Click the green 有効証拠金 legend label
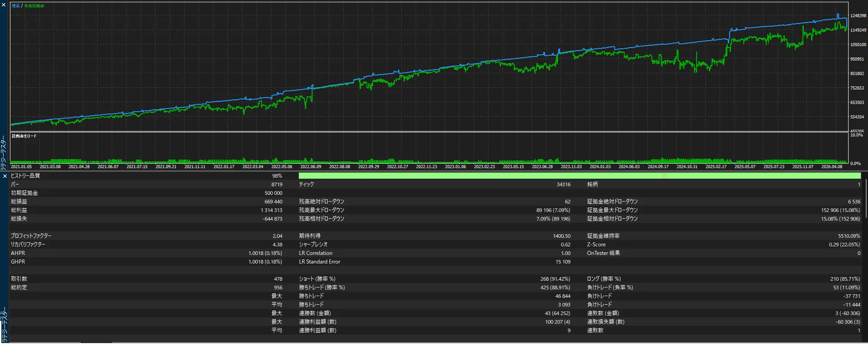 point(34,6)
